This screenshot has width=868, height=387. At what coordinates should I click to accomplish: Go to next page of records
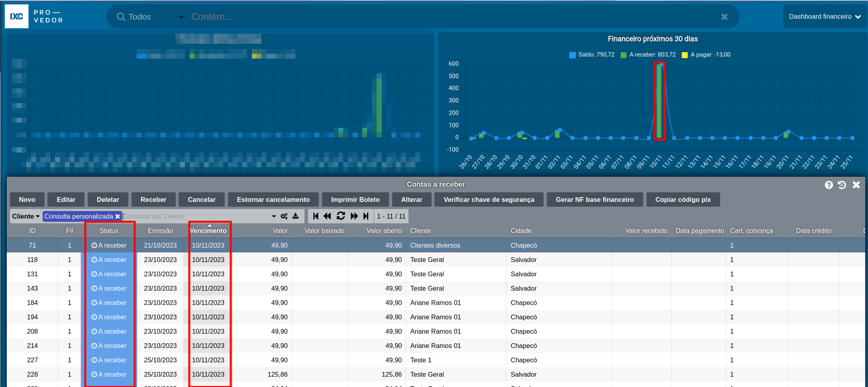pos(354,216)
